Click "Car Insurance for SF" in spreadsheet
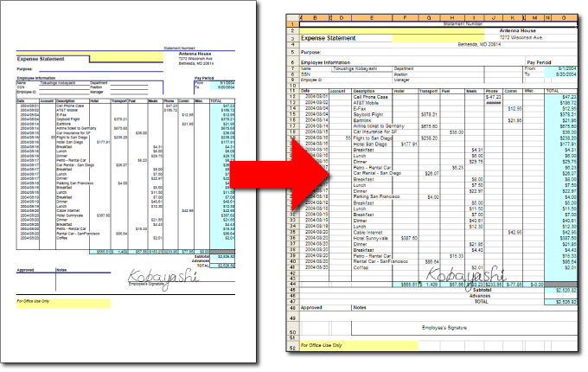Viewport: 588px width, 372px height. (x=374, y=132)
